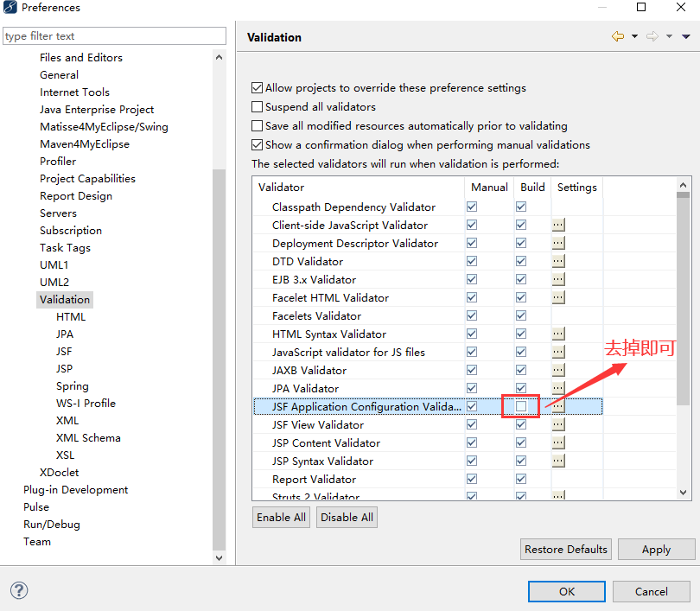Open settings for JSP Syntax Validator

(x=558, y=461)
